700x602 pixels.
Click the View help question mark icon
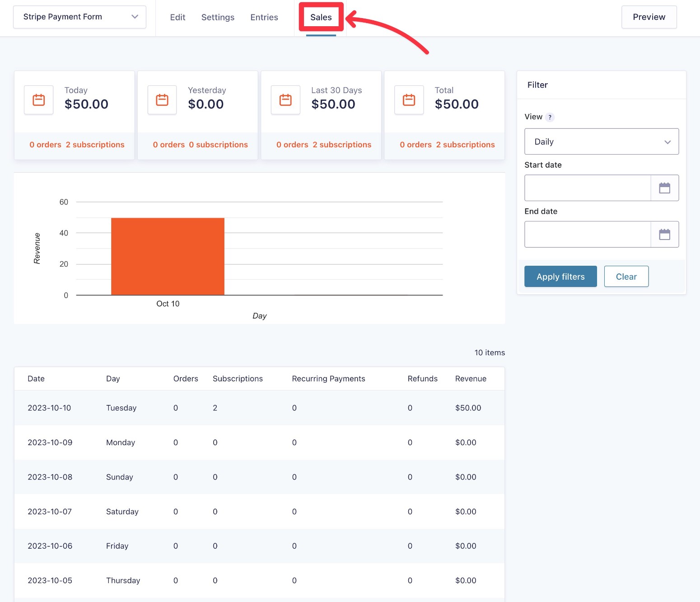point(550,117)
